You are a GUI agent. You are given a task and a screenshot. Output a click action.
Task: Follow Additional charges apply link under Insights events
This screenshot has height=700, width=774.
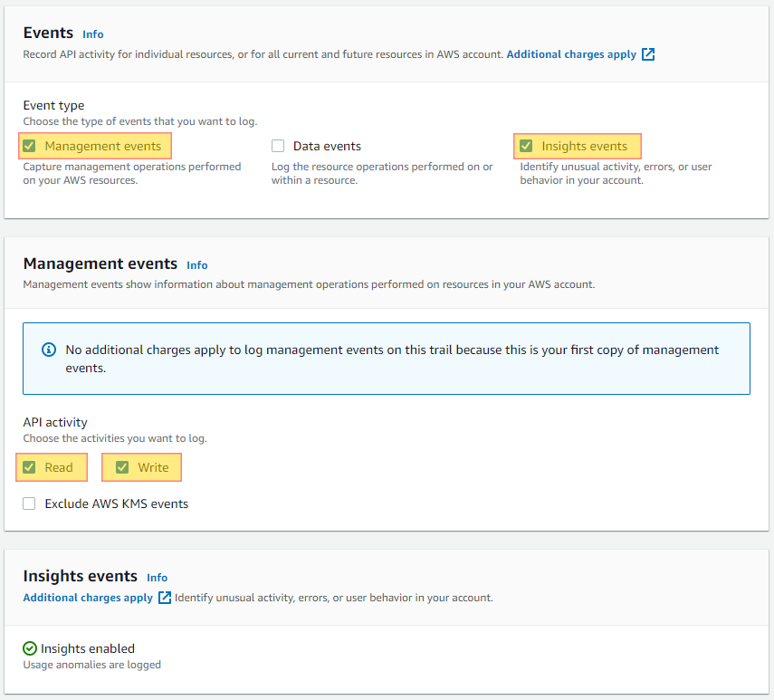(88, 598)
